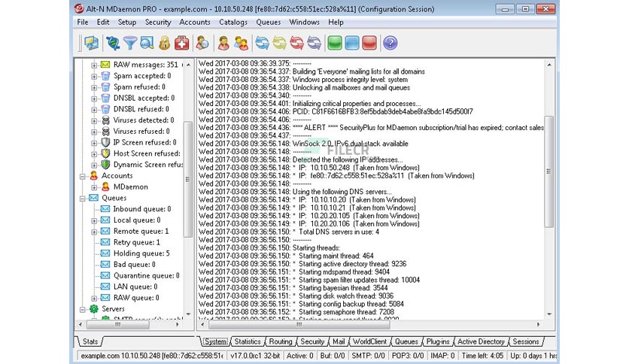Expand the RAW queue node
The width and height of the screenshot is (629, 364).
[94, 299]
